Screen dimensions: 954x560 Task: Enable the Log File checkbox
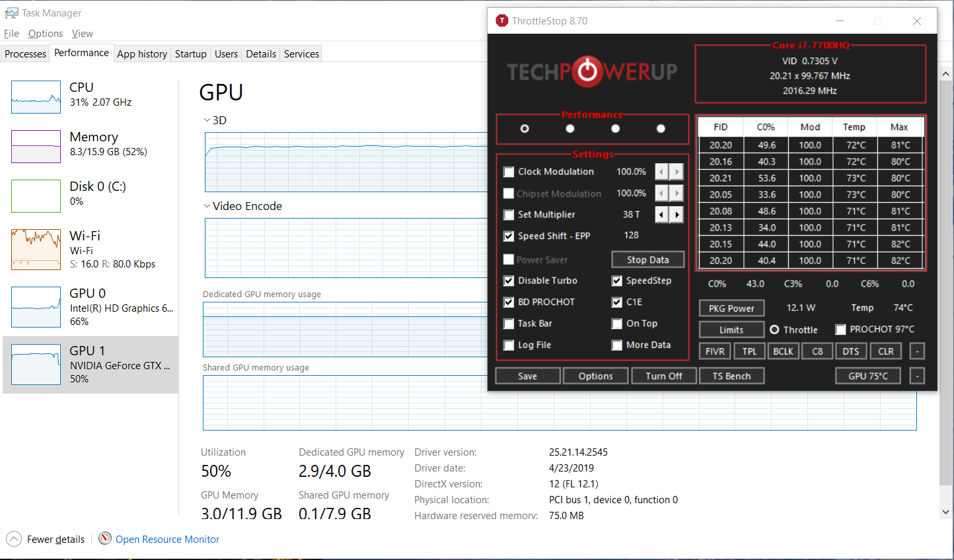point(509,345)
